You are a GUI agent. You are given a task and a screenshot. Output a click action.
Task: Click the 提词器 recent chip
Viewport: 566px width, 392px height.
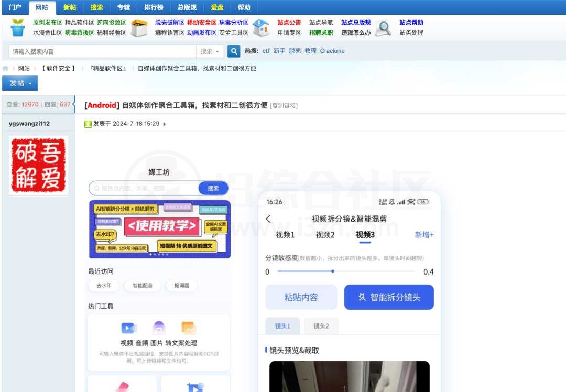tap(181, 286)
